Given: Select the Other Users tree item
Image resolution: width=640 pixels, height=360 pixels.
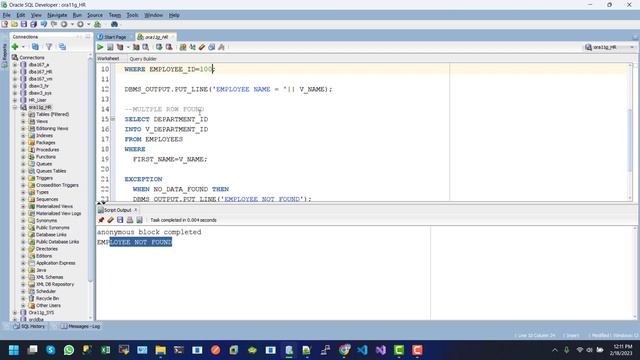Looking at the screenshot, I should [48, 305].
